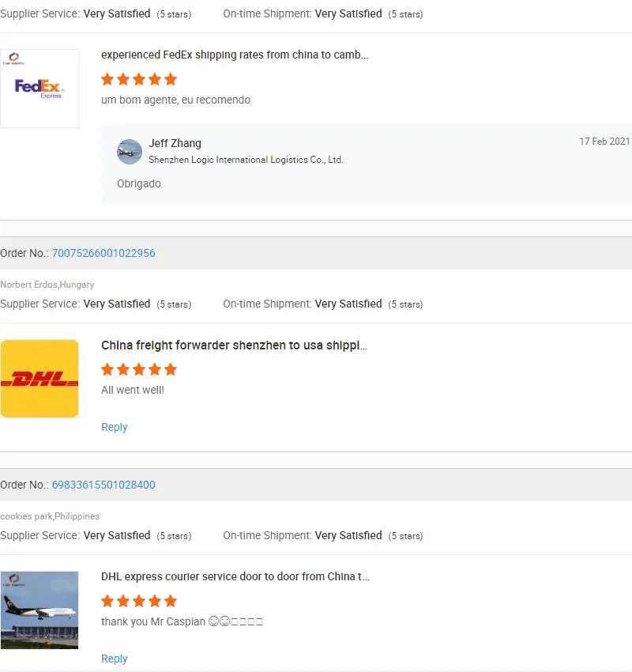
Task: Open order number 69833615501028400
Action: tap(103, 485)
